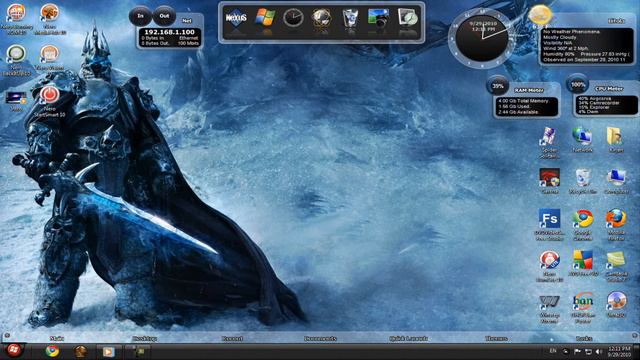Screen dimensions: 640x360
Task: Open the warrior game icon in taskbar
Action: [x=80, y=351]
